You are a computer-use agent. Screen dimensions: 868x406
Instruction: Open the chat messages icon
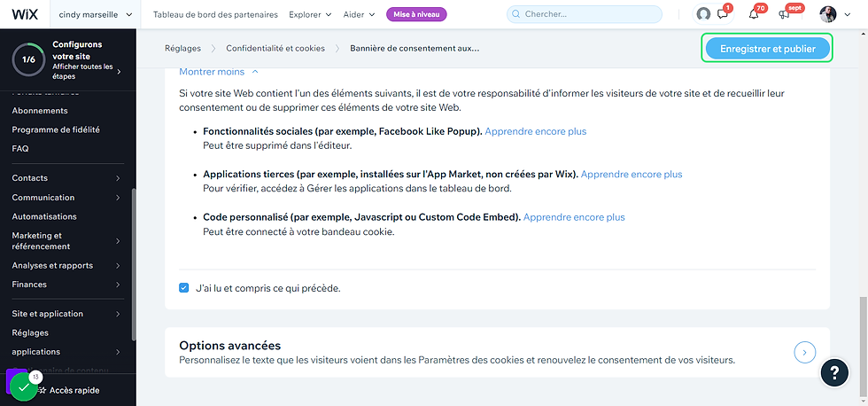tap(723, 14)
